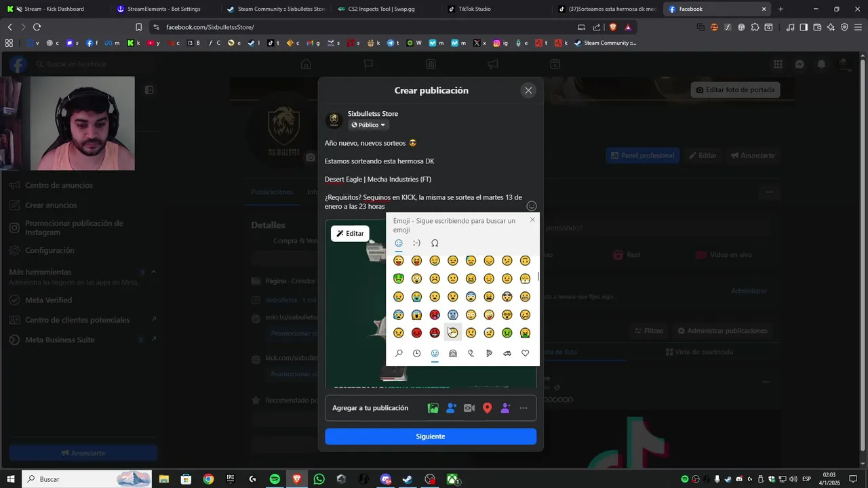The height and width of the screenshot is (488, 868).
Task: Insert the green nauseated face emoji in bottom row
Action: tap(507, 333)
